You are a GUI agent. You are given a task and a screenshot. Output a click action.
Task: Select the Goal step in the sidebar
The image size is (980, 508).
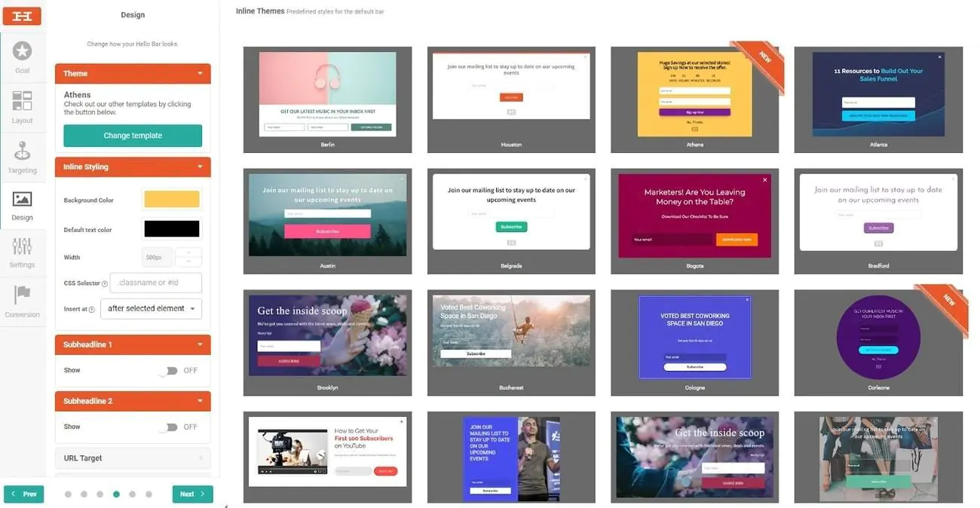(23, 57)
